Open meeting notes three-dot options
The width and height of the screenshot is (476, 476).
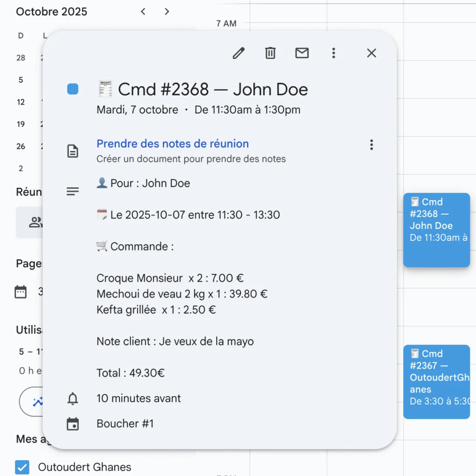(x=371, y=145)
